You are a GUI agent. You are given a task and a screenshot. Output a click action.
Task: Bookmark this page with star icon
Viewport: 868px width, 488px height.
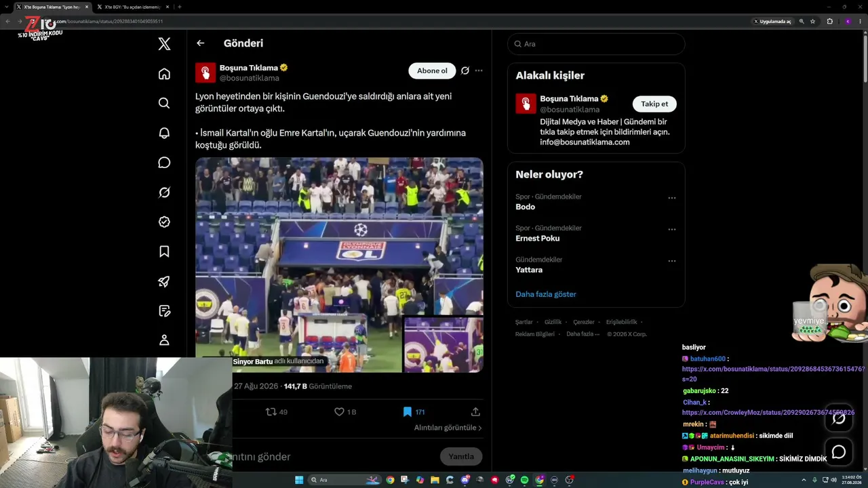pyautogui.click(x=812, y=22)
